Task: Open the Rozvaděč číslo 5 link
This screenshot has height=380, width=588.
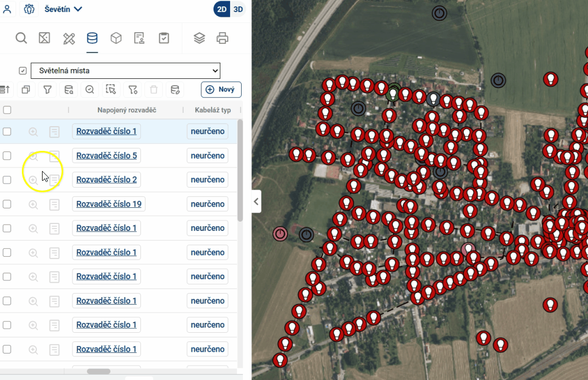Action: (106, 155)
